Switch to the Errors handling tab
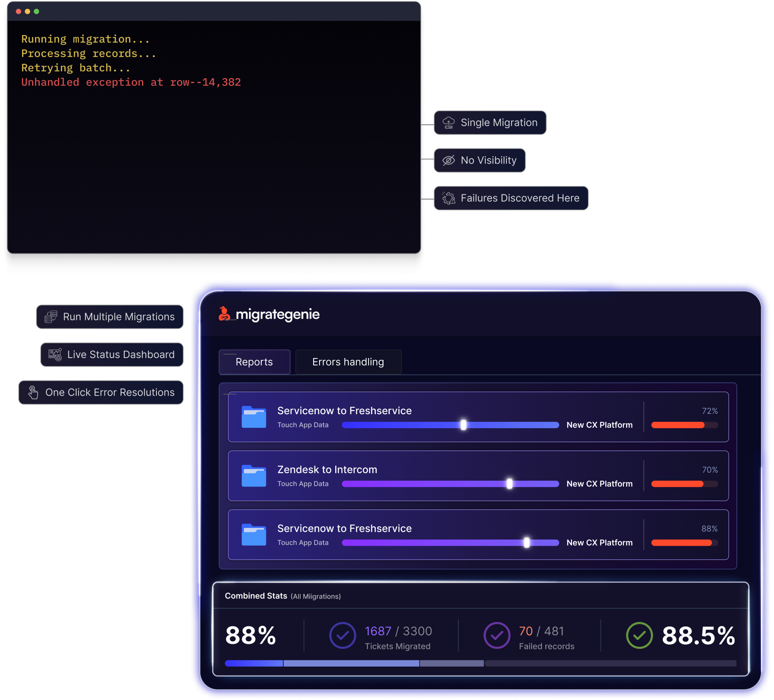Viewport: 774px width, 700px height. tap(348, 362)
